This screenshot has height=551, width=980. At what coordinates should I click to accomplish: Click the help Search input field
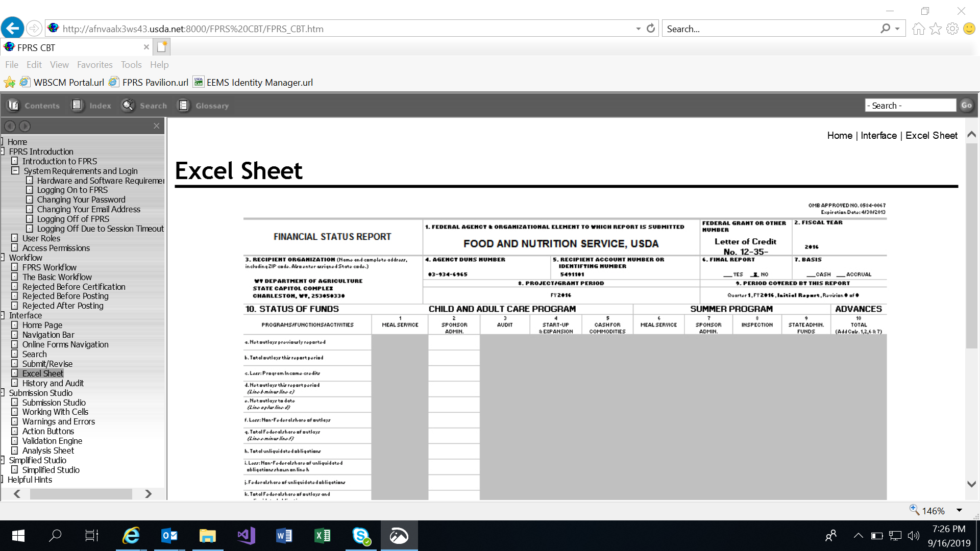point(910,106)
